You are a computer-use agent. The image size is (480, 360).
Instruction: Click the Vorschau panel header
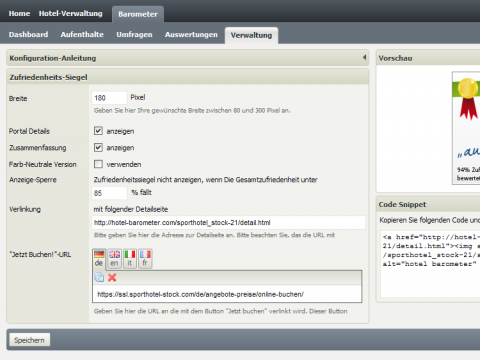tap(428, 58)
